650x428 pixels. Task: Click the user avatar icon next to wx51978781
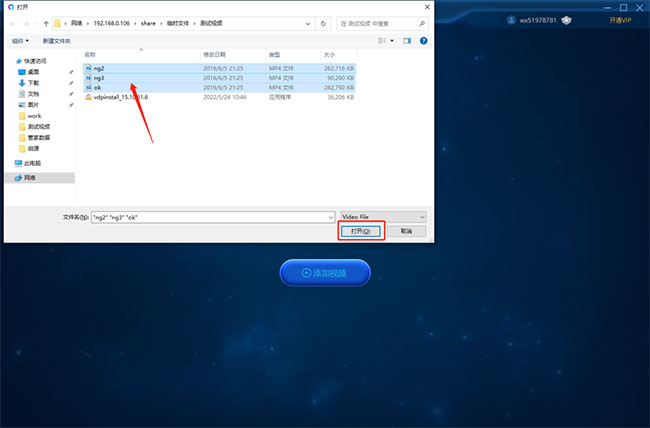coord(511,20)
